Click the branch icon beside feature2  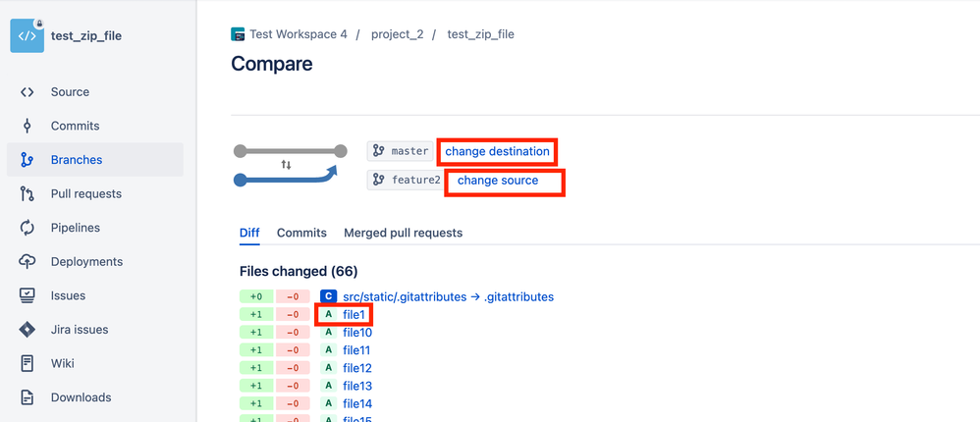pyautogui.click(x=378, y=181)
